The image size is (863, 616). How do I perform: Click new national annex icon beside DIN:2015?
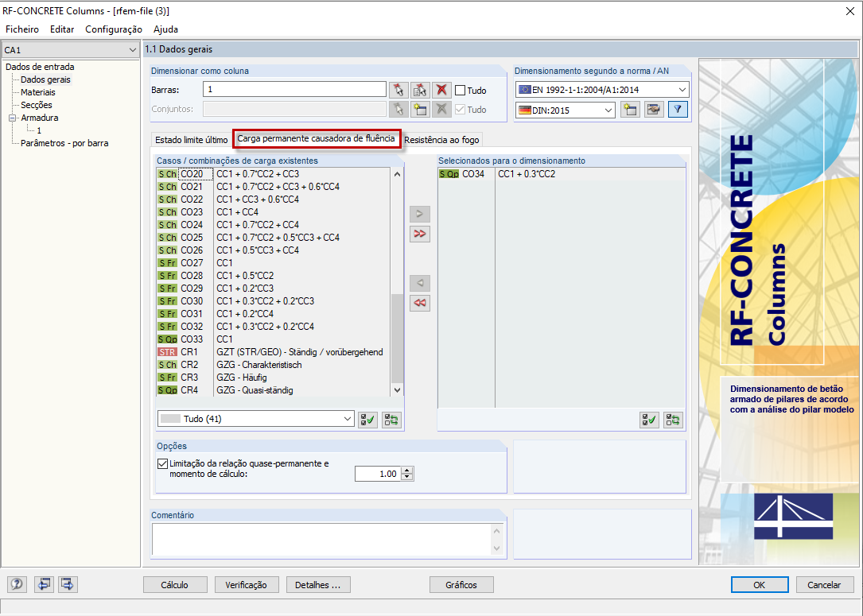pos(630,110)
